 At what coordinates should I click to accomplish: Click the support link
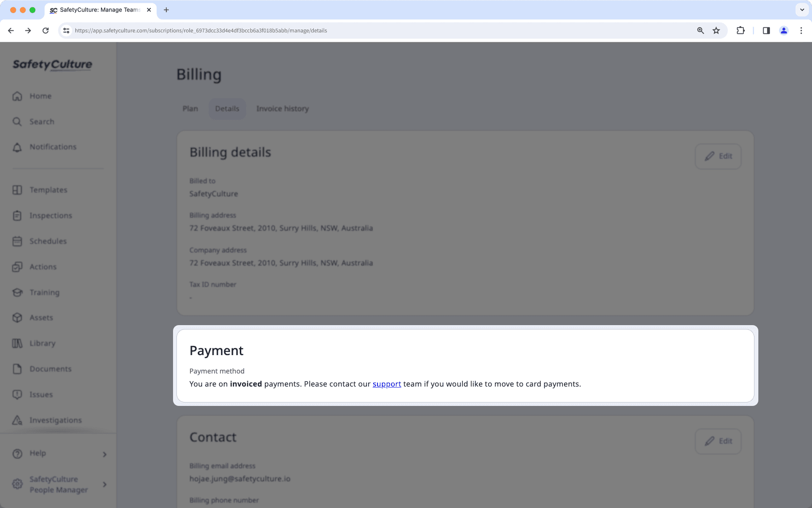click(x=386, y=384)
